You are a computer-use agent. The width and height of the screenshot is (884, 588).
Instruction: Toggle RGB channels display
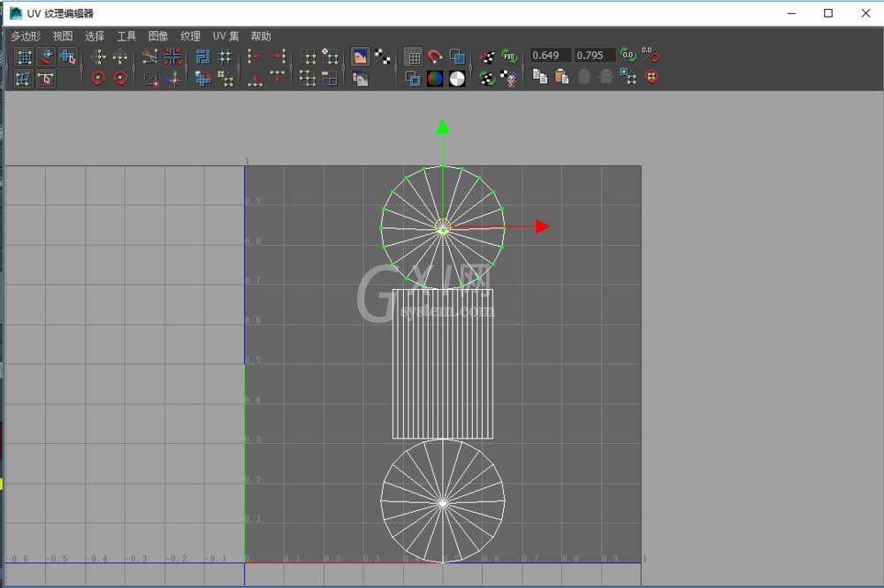435,79
